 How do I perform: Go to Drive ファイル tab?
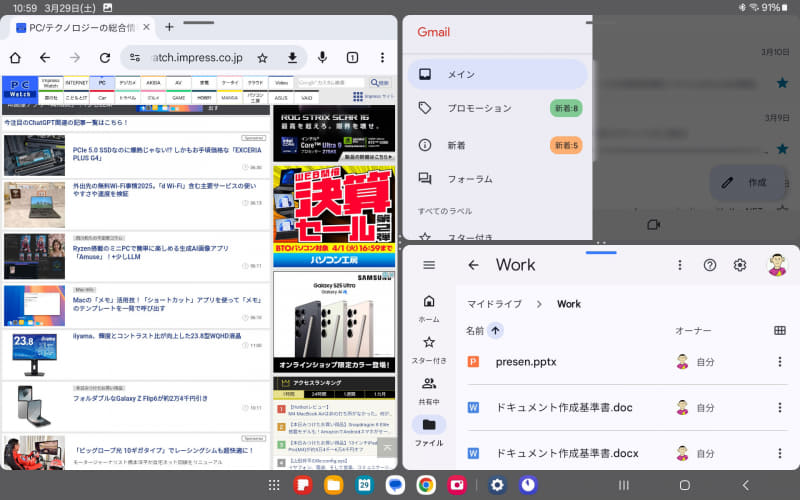click(429, 431)
